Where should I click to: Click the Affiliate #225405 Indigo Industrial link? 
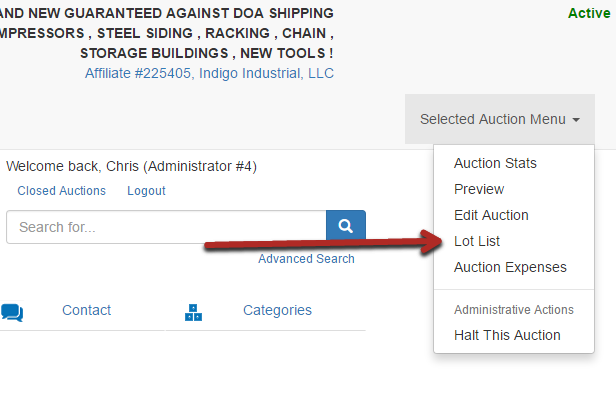pos(209,73)
